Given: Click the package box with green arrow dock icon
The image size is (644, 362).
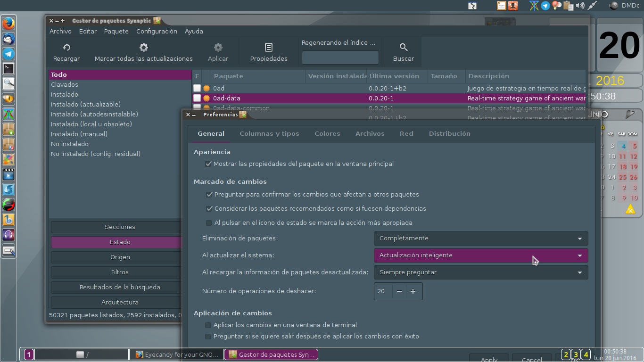Looking at the screenshot, I should coord(8,129).
